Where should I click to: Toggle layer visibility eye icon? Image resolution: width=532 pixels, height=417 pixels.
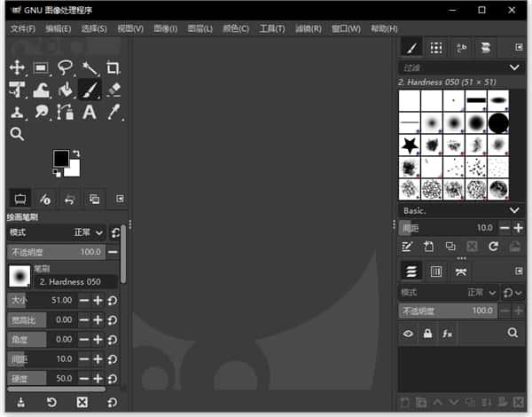click(x=409, y=333)
